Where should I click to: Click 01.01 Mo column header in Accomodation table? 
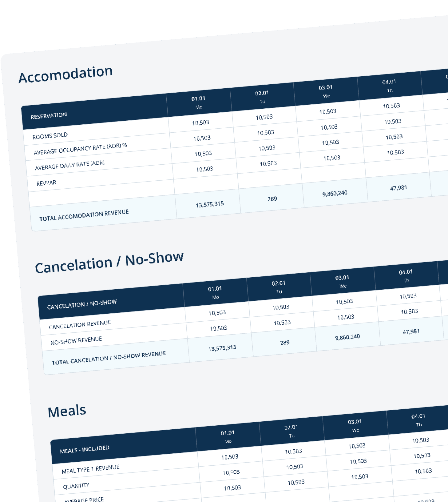point(198,102)
